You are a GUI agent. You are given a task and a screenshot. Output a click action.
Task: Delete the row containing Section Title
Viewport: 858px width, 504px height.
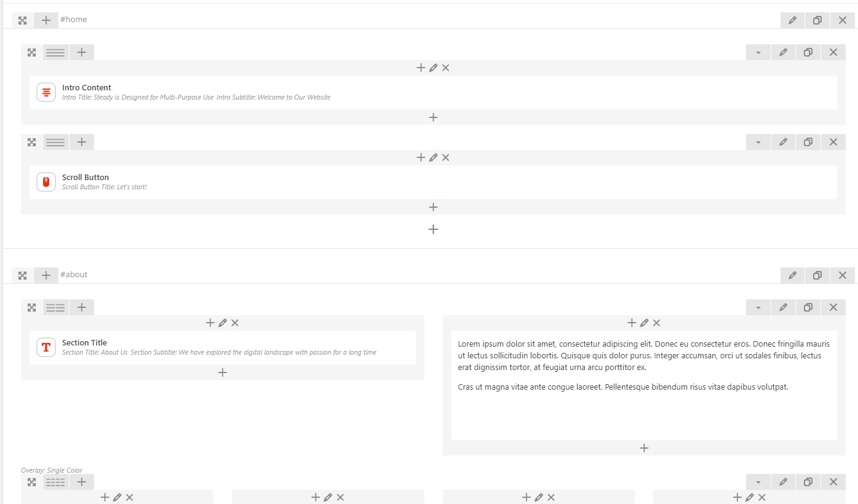(833, 308)
